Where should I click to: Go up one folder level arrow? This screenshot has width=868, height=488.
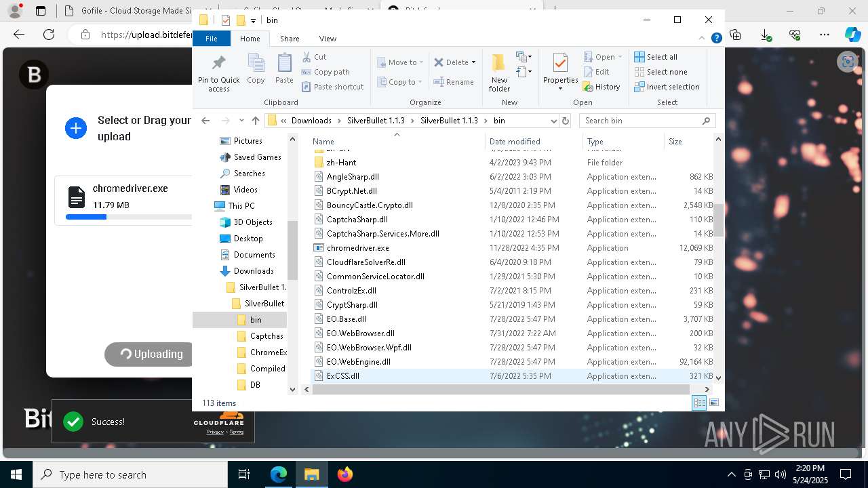click(256, 121)
